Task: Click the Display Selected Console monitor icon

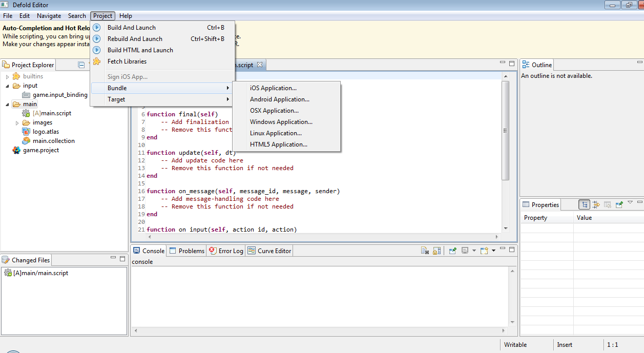Action: 465,251
